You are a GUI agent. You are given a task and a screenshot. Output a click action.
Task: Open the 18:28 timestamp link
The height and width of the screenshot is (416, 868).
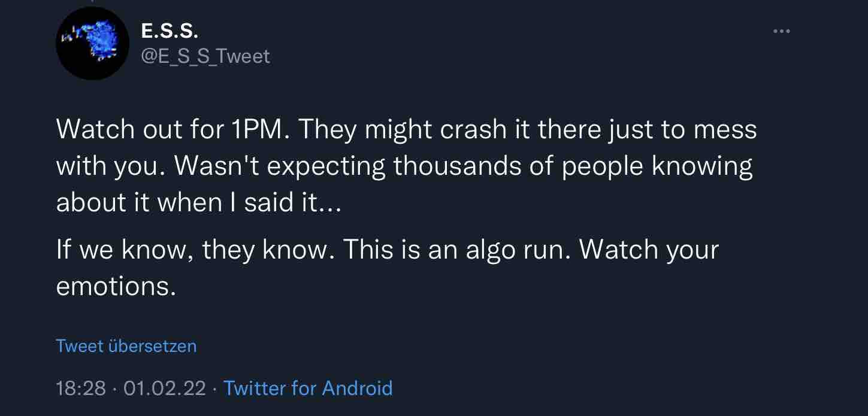(x=80, y=388)
